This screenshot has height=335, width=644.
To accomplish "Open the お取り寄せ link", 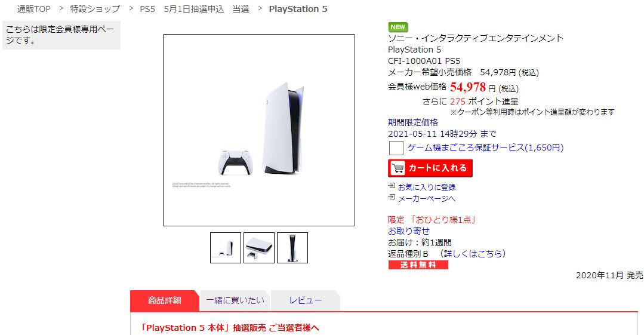I will [409, 231].
